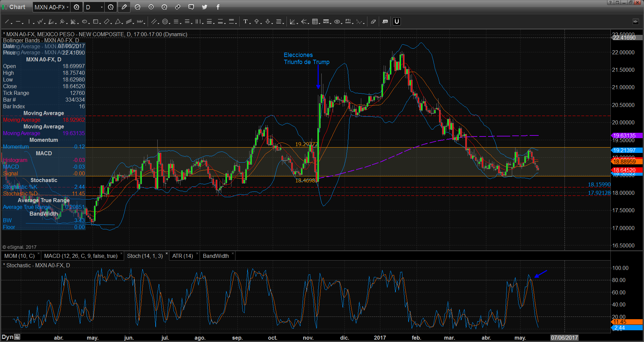Close the ATR (14) tab

[197, 254]
